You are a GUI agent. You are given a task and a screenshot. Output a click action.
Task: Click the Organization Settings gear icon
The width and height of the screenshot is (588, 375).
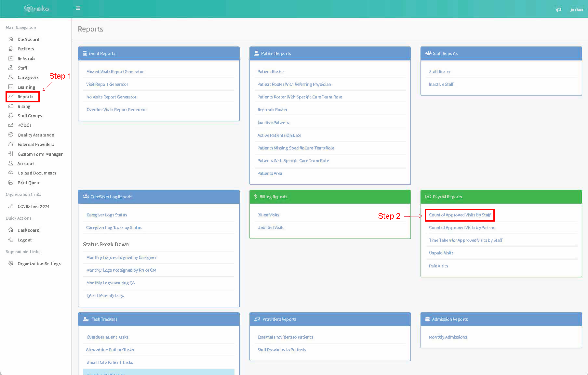point(11,264)
